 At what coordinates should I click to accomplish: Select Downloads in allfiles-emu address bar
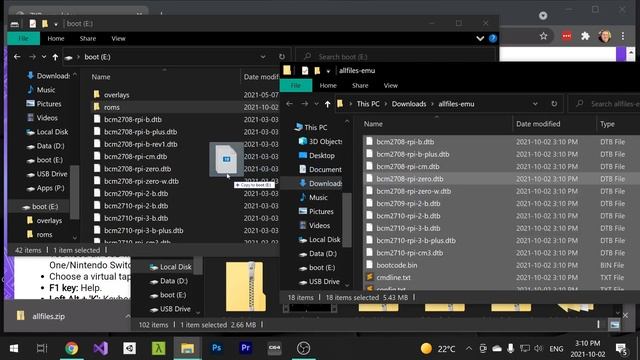[409, 104]
